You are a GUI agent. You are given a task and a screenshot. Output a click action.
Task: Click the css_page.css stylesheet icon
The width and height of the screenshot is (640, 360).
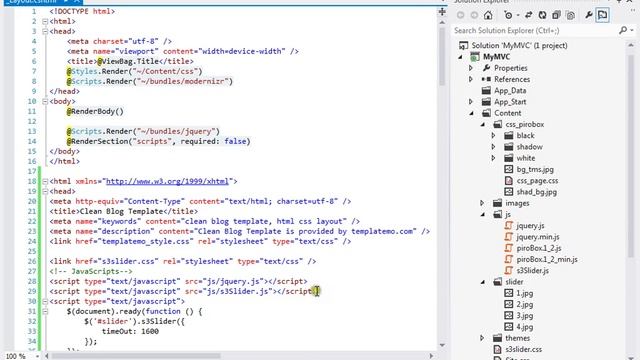(509, 180)
